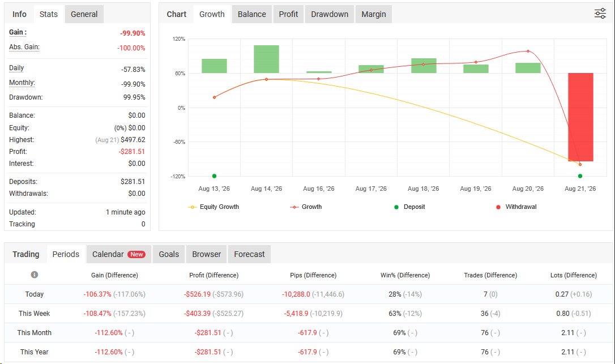
Task: Open chart settings sliders icon
Action: 600,14
